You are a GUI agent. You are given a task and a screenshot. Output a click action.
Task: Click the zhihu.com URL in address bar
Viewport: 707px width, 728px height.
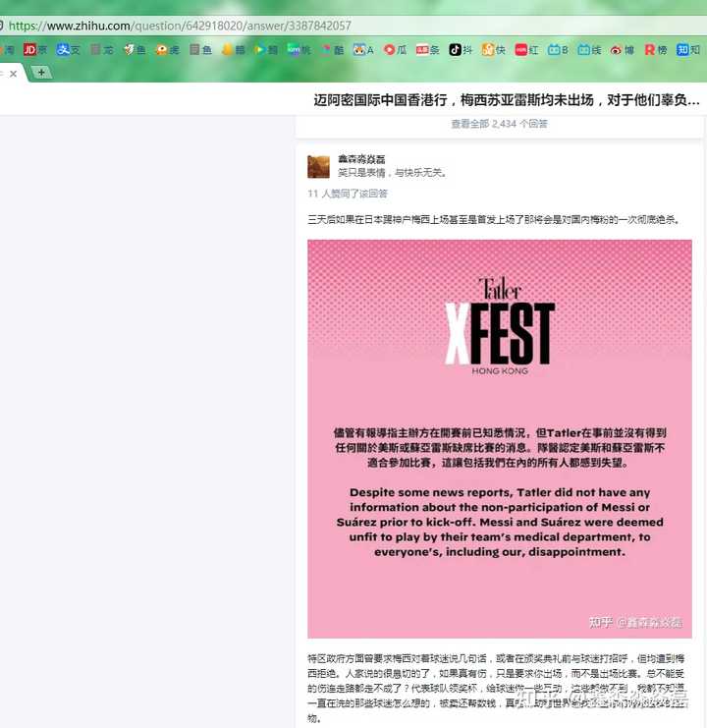(180, 26)
